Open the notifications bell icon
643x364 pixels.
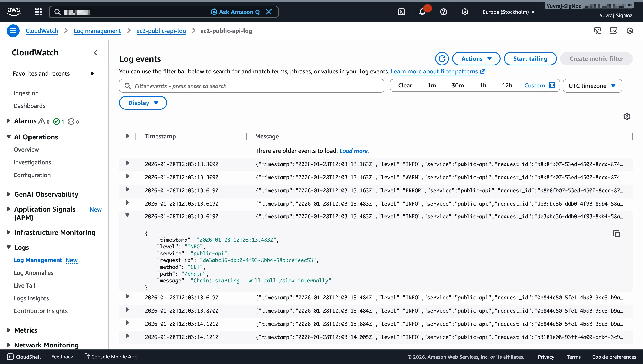pos(423,12)
